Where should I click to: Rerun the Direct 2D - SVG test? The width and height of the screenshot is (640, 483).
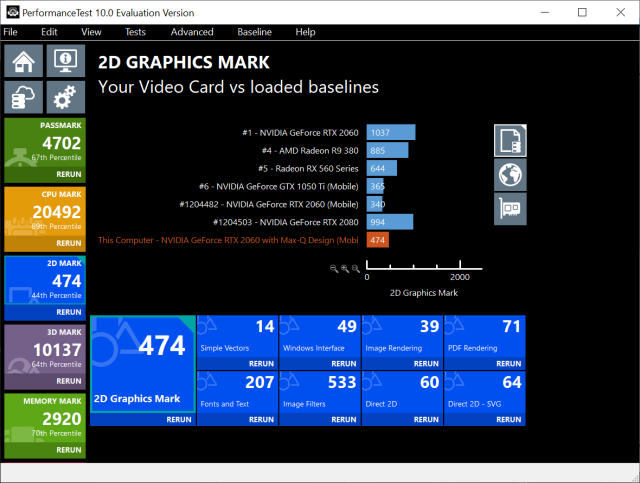[x=509, y=420]
